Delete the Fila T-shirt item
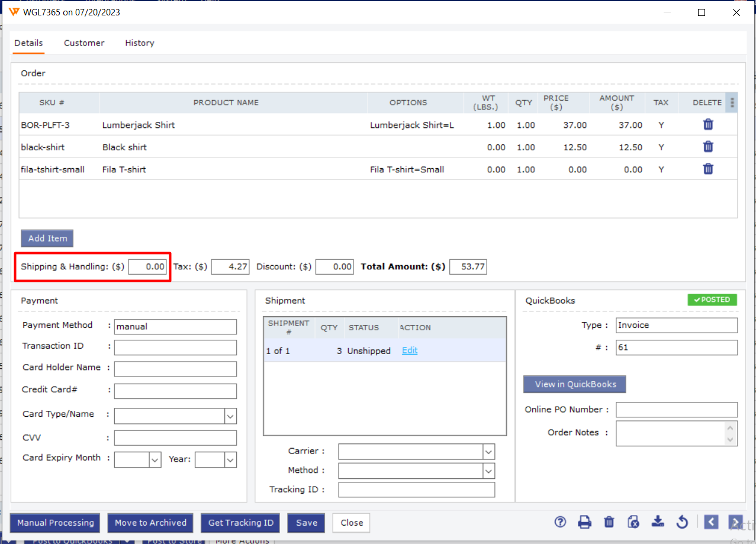This screenshot has width=756, height=544. pyautogui.click(x=707, y=169)
